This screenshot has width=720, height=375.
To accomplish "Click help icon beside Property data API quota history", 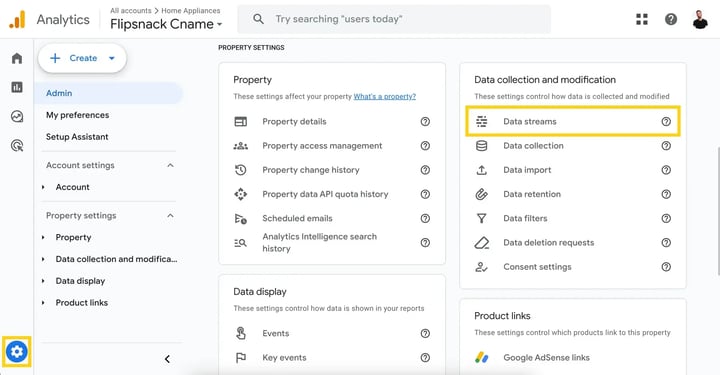I will tap(425, 194).
